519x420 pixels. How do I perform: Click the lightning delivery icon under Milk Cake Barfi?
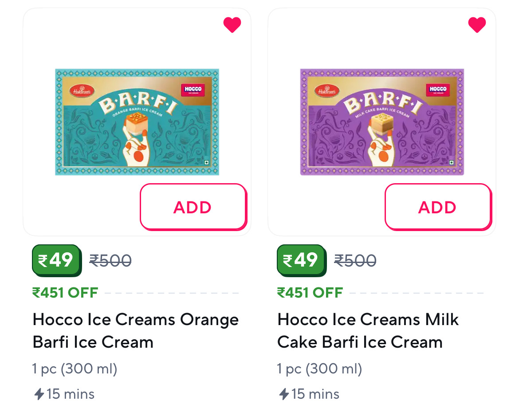pos(283,394)
